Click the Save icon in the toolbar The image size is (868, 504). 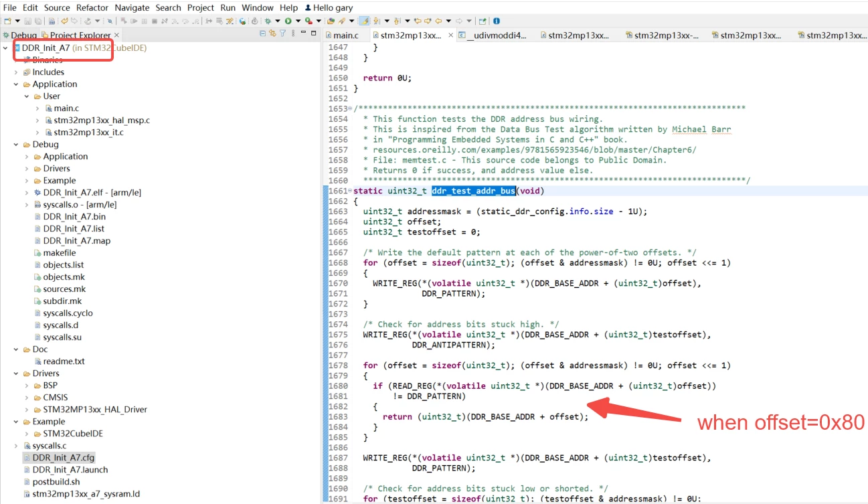pos(27,21)
